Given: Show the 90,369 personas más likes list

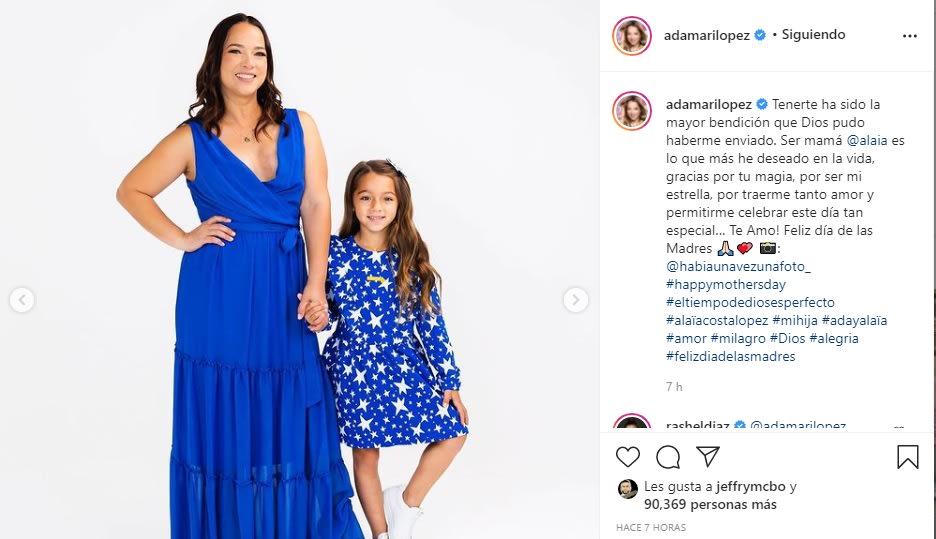Looking at the screenshot, I should (710, 504).
